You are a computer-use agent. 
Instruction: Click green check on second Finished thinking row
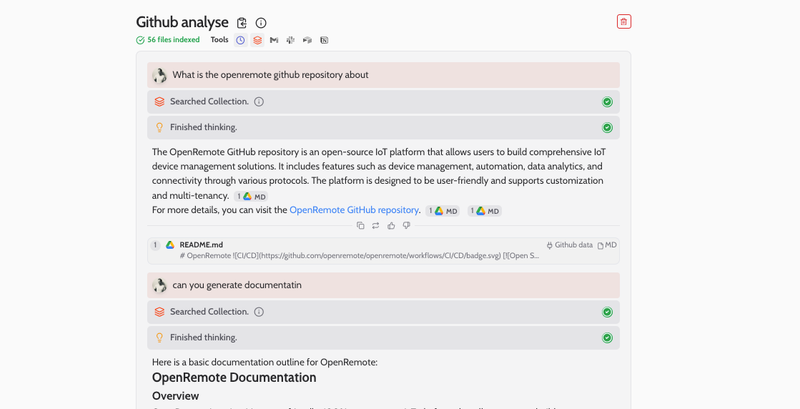click(x=607, y=338)
